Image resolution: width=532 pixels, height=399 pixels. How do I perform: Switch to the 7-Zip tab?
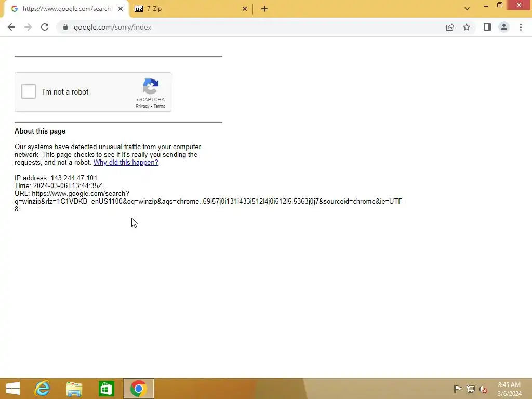tap(190, 9)
